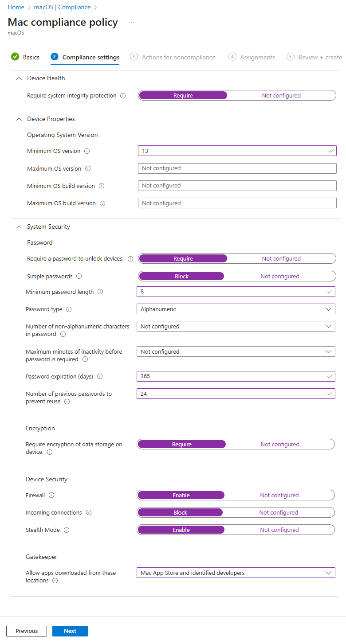Switch Incoming connections toggle to Not configured
The image size is (346, 644).
pyautogui.click(x=279, y=512)
